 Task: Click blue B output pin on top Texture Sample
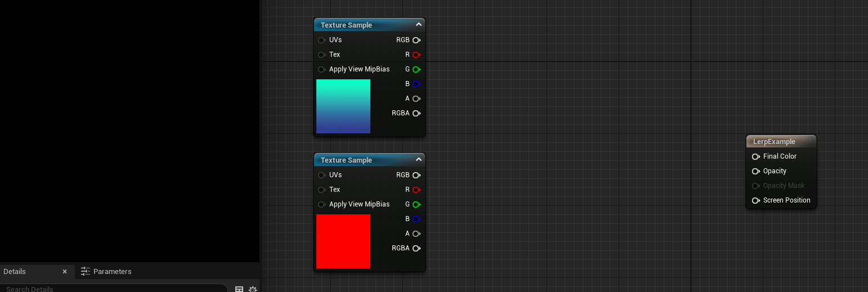[x=416, y=84]
